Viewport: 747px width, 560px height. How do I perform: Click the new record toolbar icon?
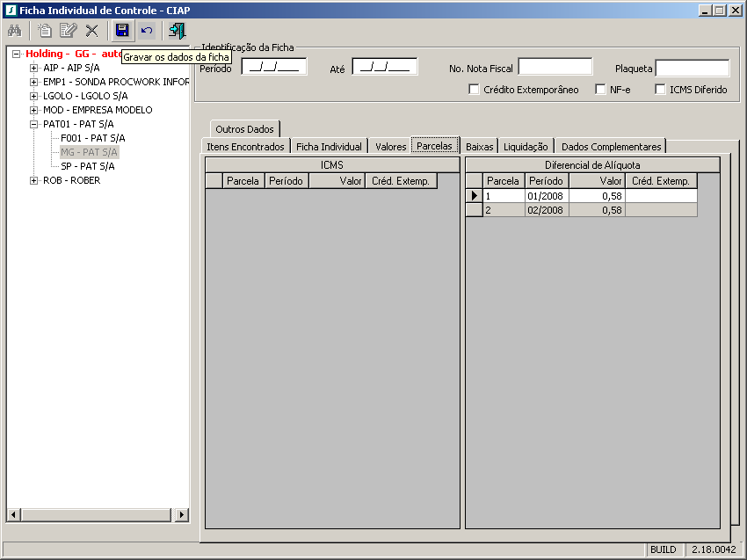[x=45, y=31]
